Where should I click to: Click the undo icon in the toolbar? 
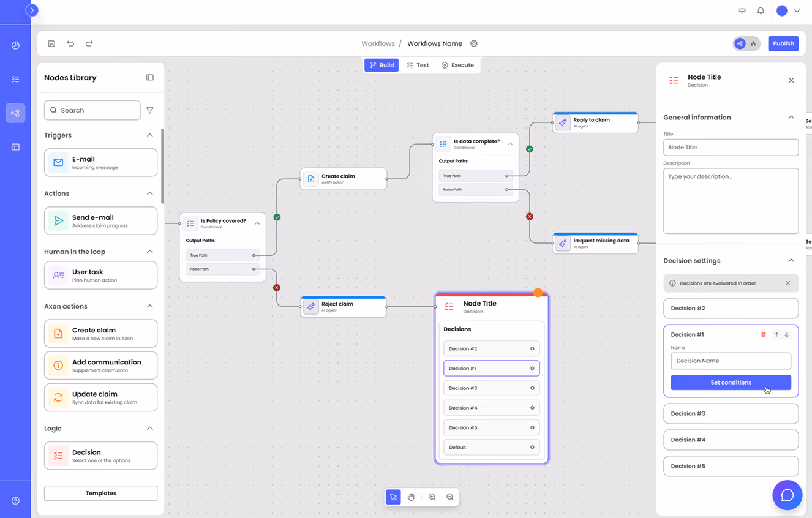tap(70, 43)
